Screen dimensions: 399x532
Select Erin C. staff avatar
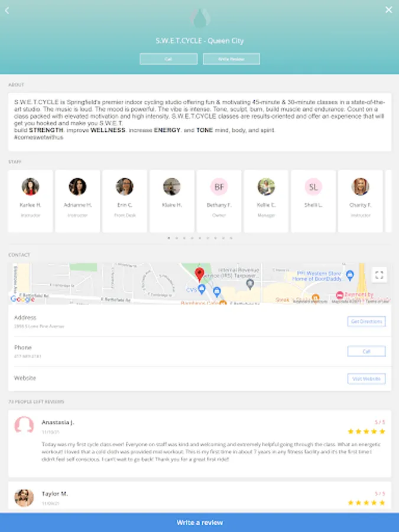(125, 187)
